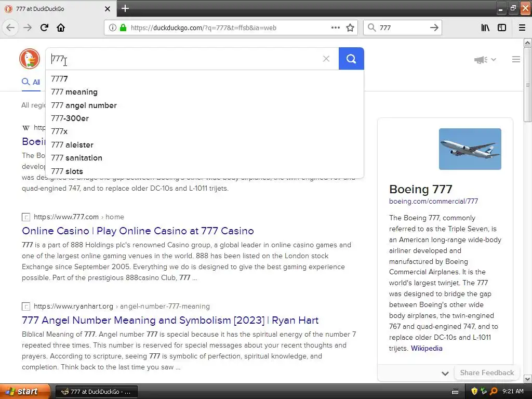Image resolution: width=532 pixels, height=399 pixels.
Task: Click the Share Feedback button
Action: point(487,373)
